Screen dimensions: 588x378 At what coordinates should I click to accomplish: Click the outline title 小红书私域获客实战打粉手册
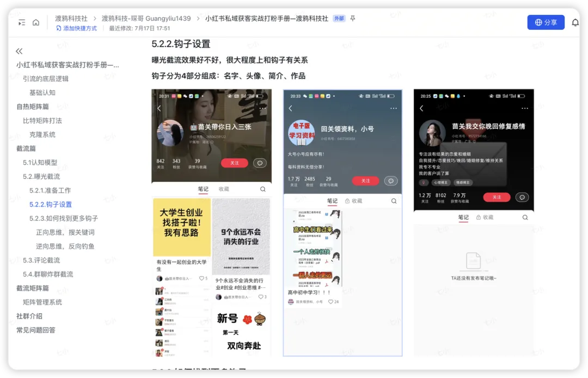click(x=68, y=65)
